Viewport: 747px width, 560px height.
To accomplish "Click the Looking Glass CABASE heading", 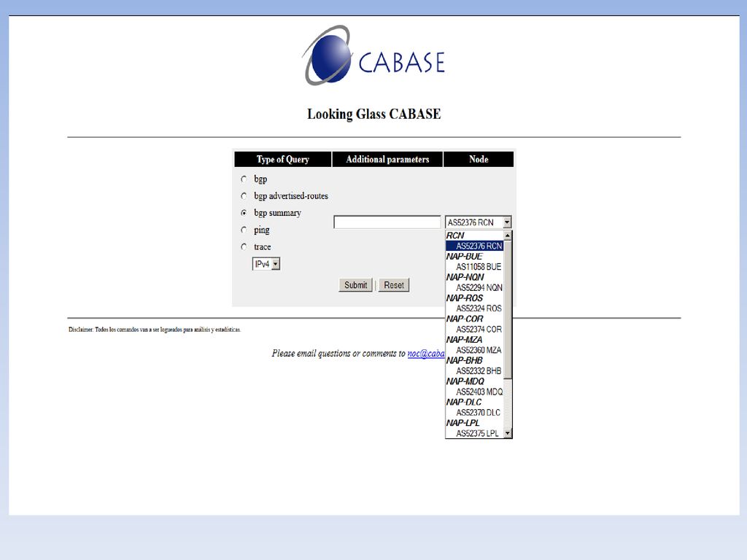I will [374, 114].
